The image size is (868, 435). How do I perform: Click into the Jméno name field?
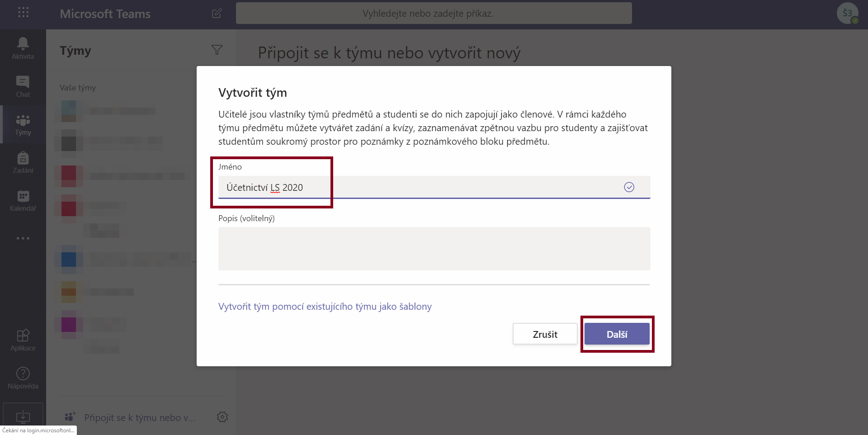(x=434, y=187)
